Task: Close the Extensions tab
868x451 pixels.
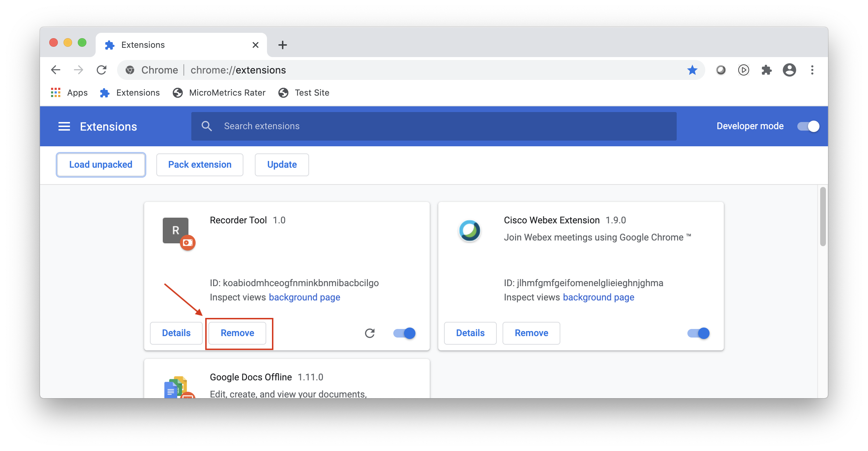Action: [256, 45]
